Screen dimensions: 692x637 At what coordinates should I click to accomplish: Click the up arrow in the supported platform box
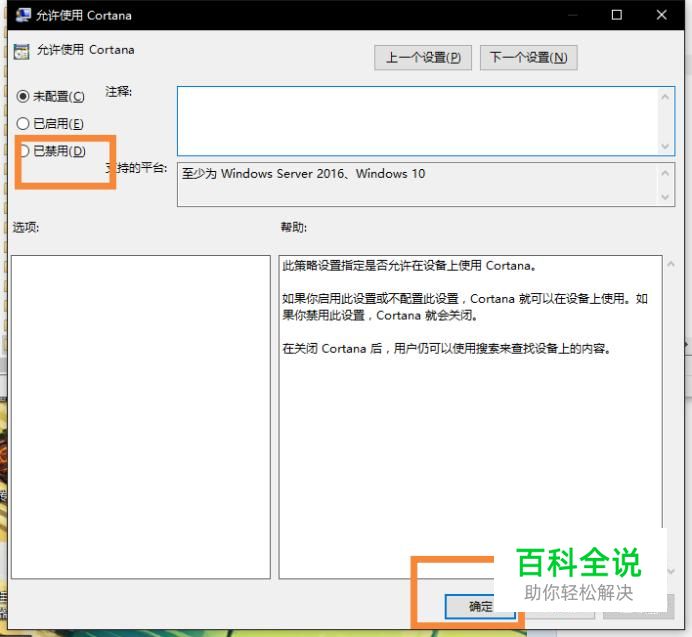point(665,173)
